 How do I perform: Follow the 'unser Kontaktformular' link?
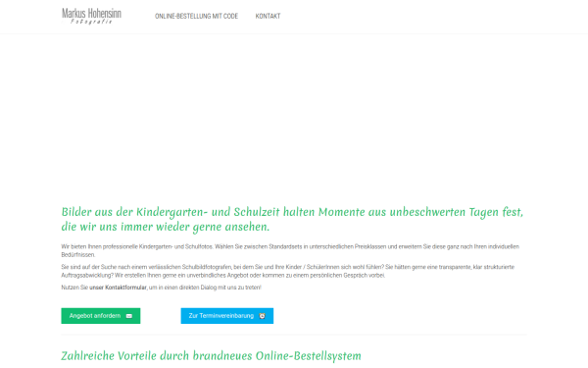point(118,288)
